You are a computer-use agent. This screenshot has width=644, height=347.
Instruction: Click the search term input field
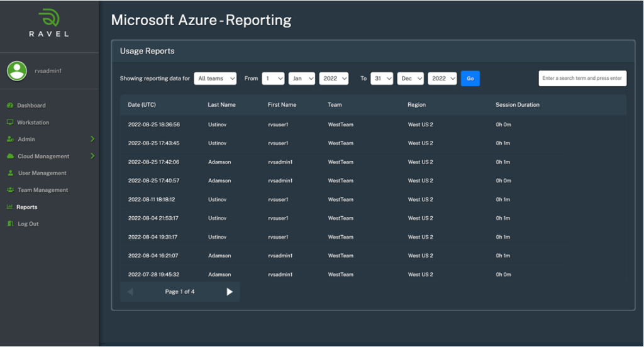[582, 79]
